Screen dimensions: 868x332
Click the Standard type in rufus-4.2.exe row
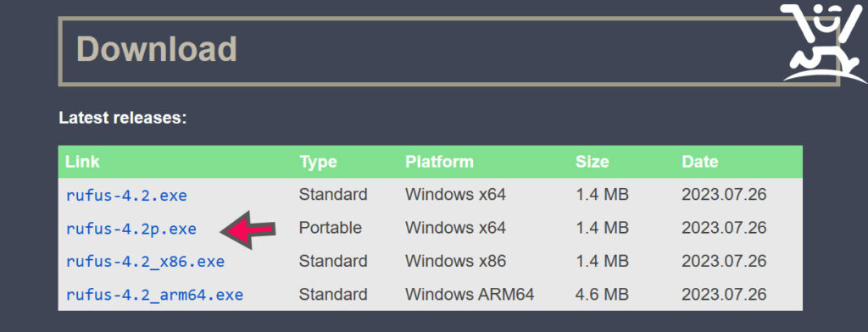[333, 196]
